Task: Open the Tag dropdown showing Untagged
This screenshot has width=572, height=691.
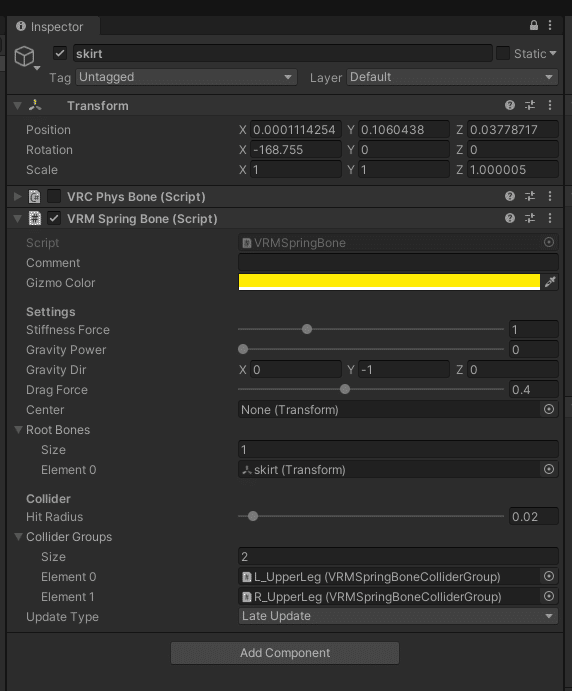Action: [x=186, y=77]
